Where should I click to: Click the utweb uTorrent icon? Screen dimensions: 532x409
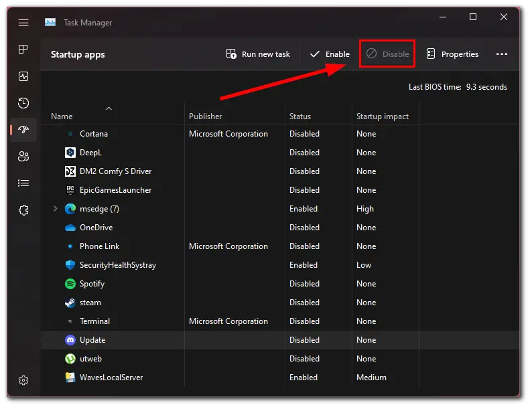coord(70,359)
